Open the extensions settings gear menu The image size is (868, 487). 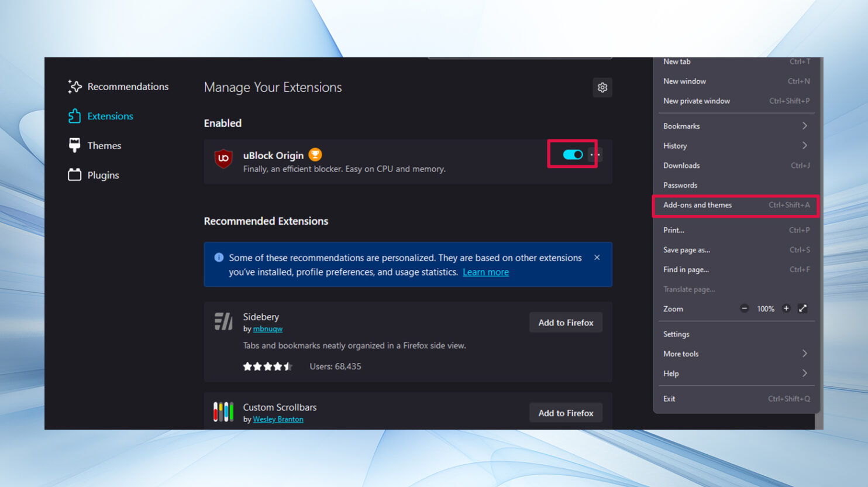coord(602,88)
